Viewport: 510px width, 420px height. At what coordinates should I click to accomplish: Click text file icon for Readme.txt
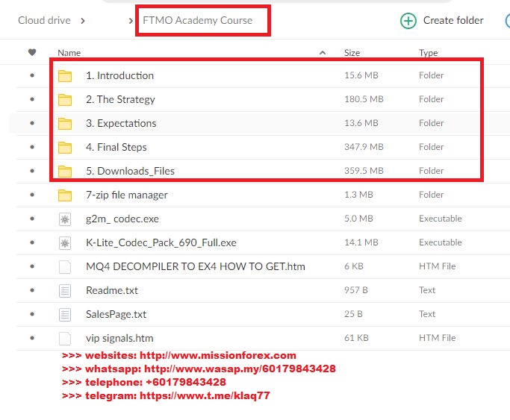[x=65, y=291]
